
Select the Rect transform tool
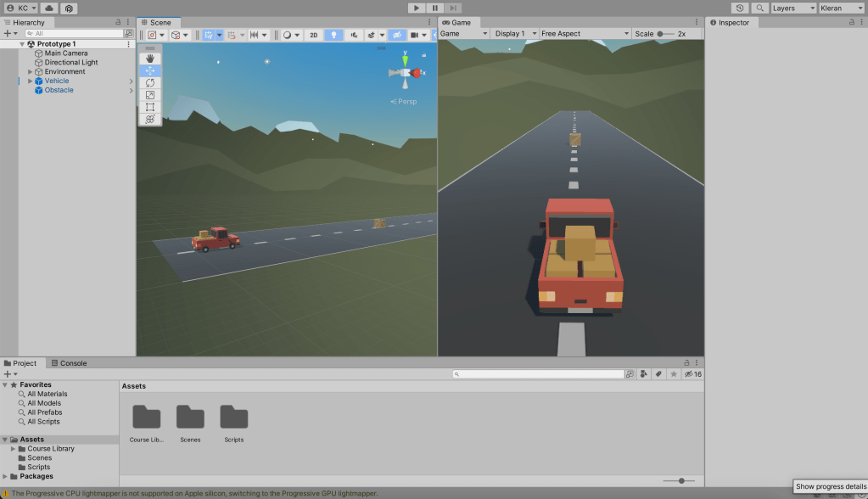click(x=150, y=107)
